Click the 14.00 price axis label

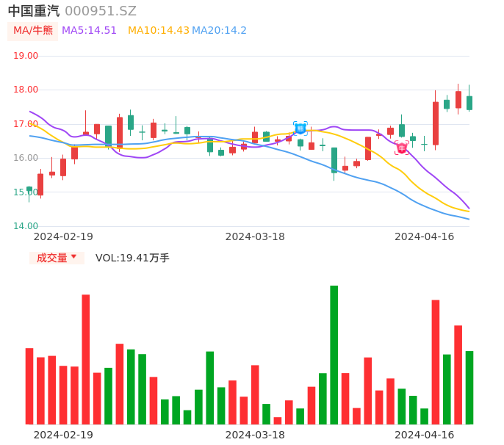26,226
